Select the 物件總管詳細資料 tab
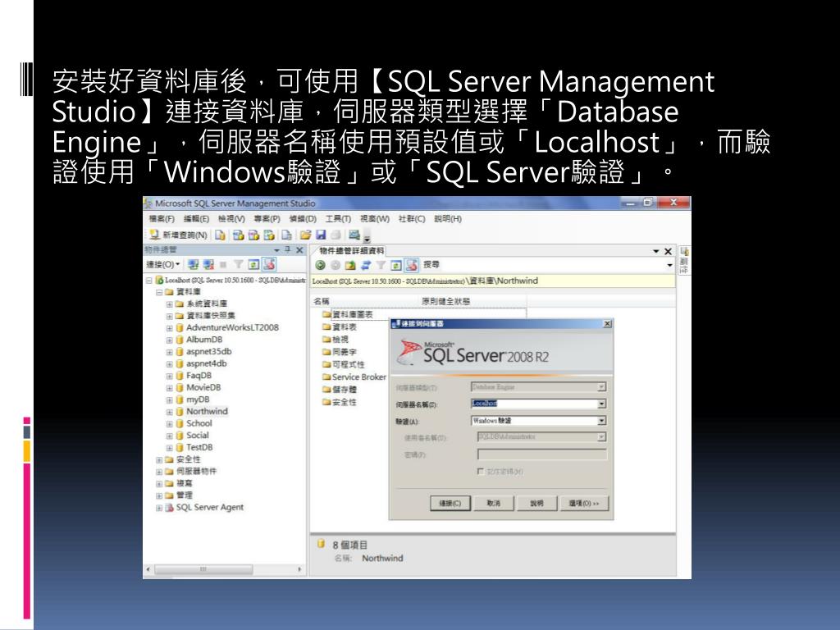The width and height of the screenshot is (840, 630). click(351, 251)
